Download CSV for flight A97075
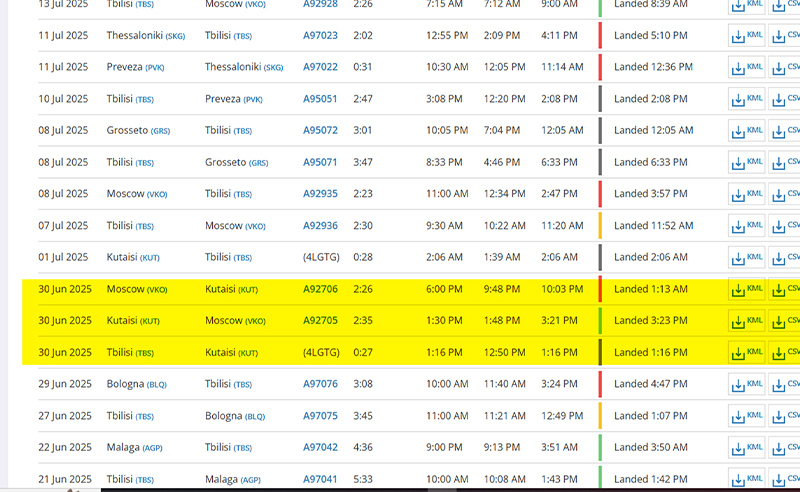The width and height of the screenshot is (800, 492). (785, 416)
